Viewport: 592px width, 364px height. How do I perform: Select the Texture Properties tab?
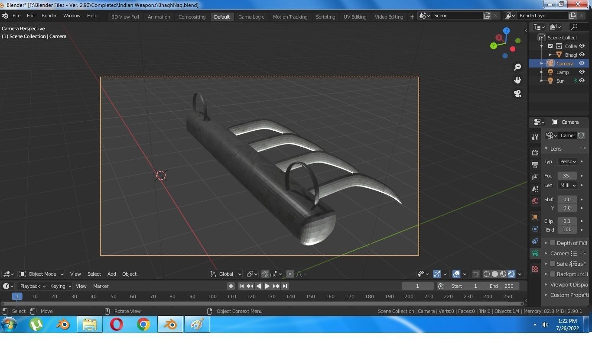point(535,268)
